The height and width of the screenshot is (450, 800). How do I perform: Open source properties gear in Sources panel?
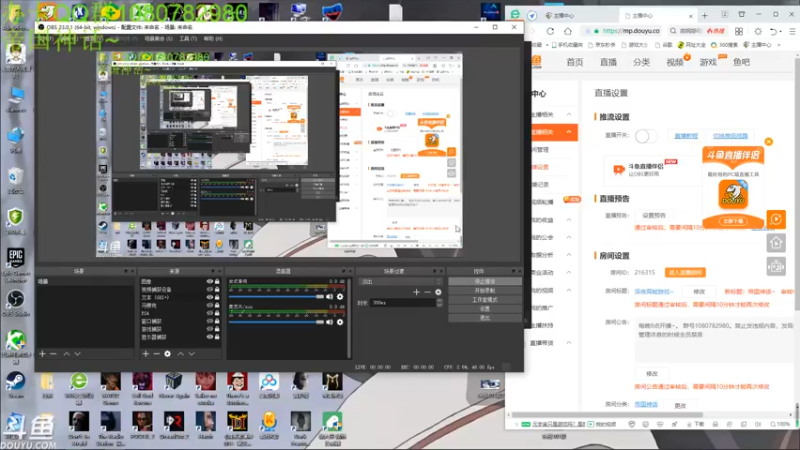[167, 354]
